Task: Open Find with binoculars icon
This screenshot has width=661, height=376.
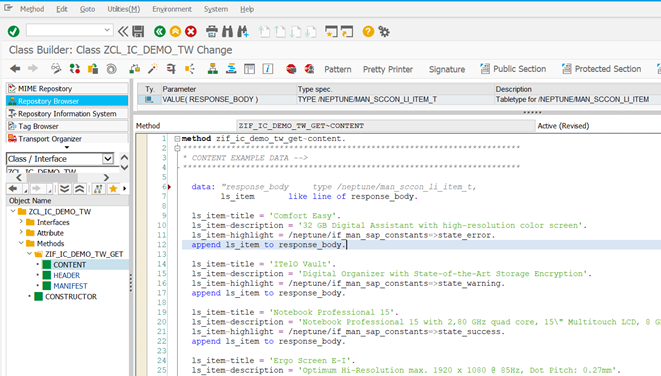Action: [227, 31]
